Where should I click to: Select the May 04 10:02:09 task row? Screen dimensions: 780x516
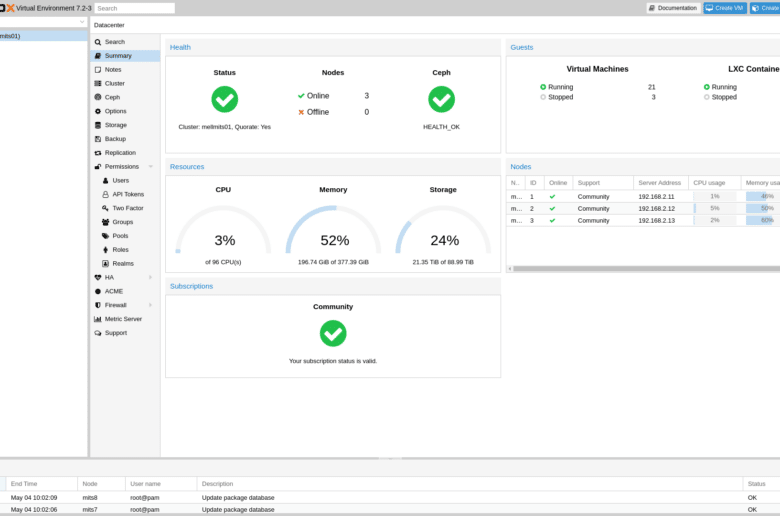(x=390, y=498)
